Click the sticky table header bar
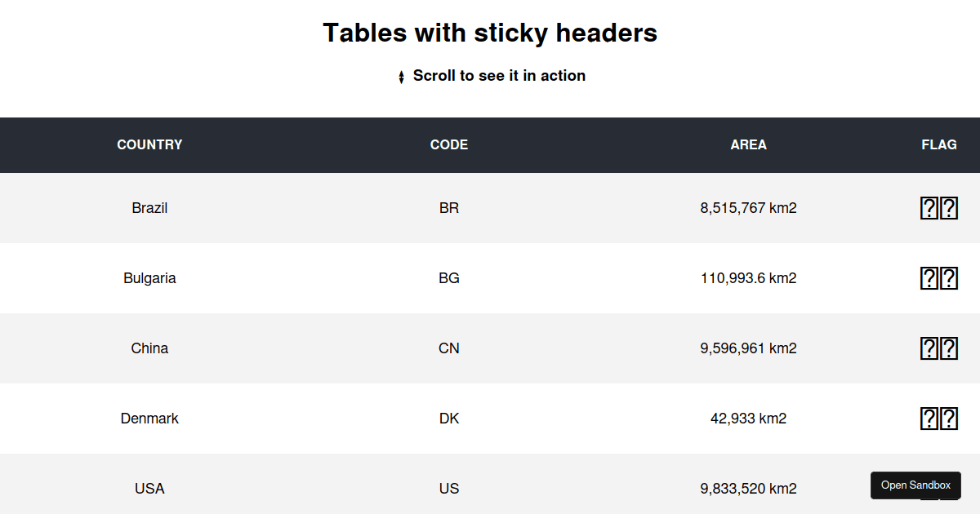980x514 pixels. tap(490, 144)
